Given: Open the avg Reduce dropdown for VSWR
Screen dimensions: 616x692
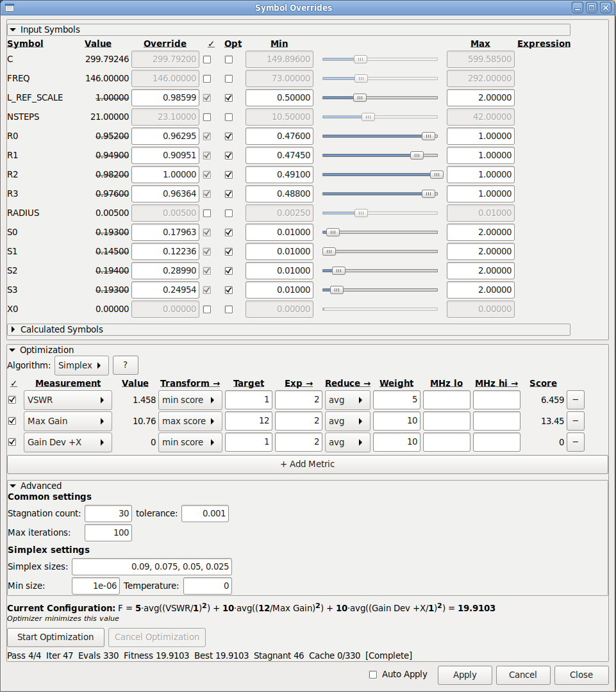Looking at the screenshot, I should click(347, 399).
